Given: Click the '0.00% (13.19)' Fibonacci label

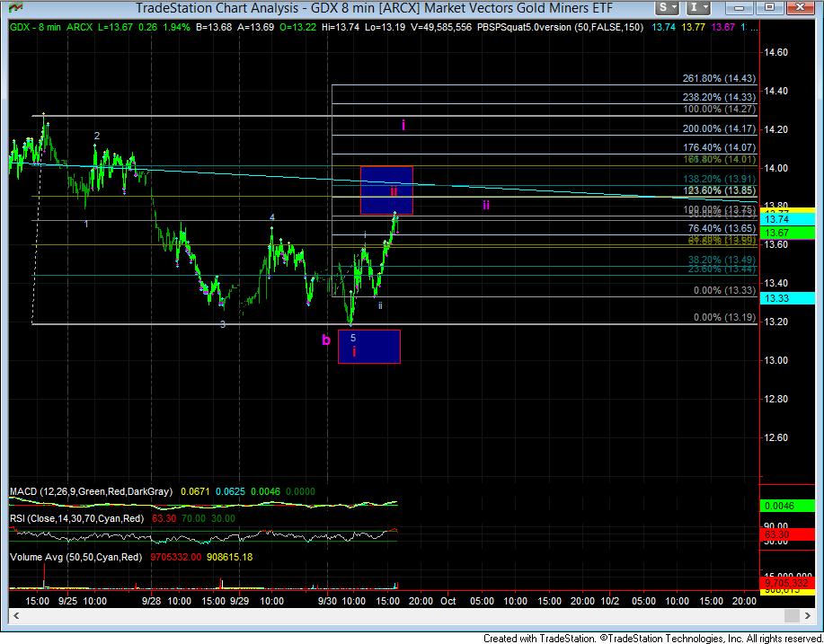Looking at the screenshot, I should 724,317.
